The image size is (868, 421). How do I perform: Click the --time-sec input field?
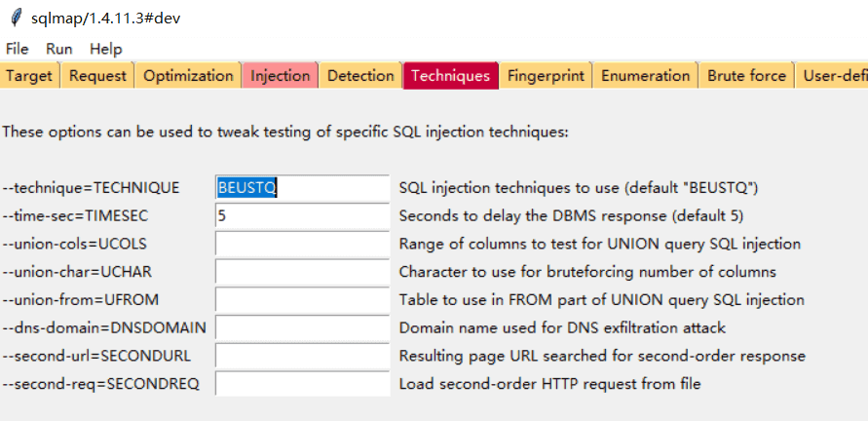302,215
